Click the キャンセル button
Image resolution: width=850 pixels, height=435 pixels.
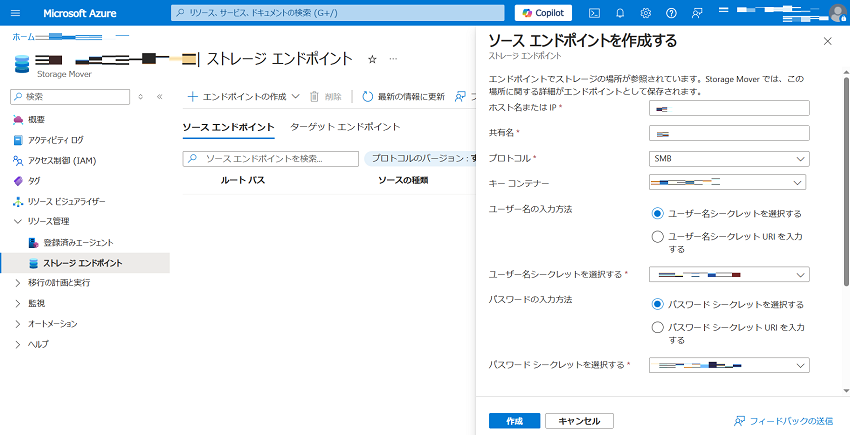point(579,421)
